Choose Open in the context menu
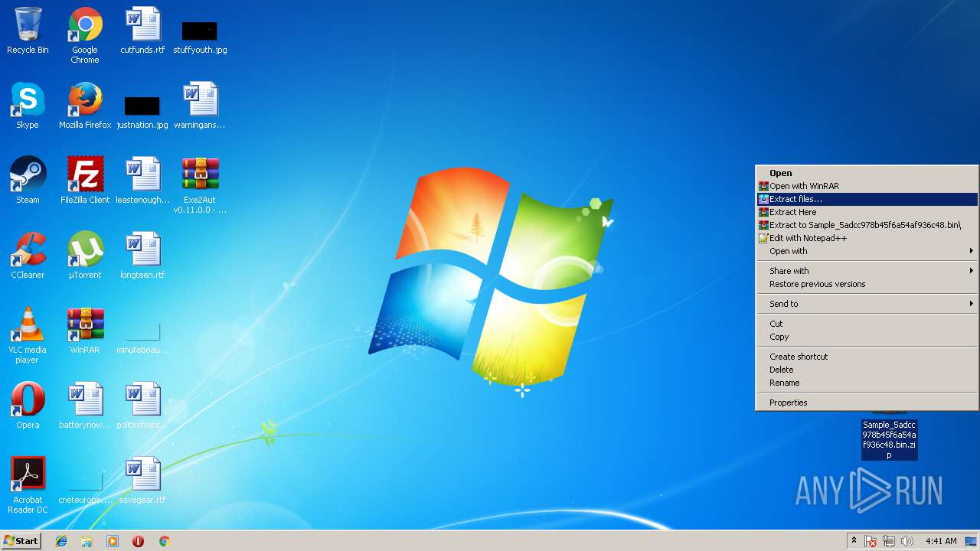 [x=867, y=173]
